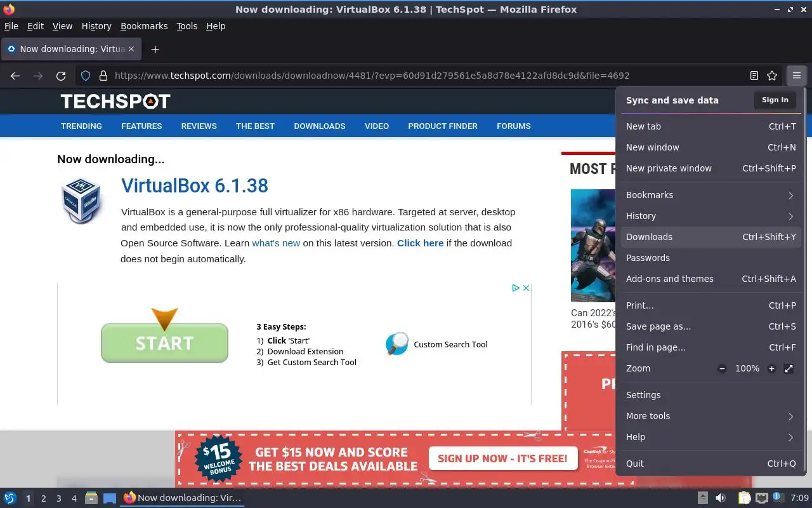Open PRODUCT FINDER nav link

tap(443, 126)
